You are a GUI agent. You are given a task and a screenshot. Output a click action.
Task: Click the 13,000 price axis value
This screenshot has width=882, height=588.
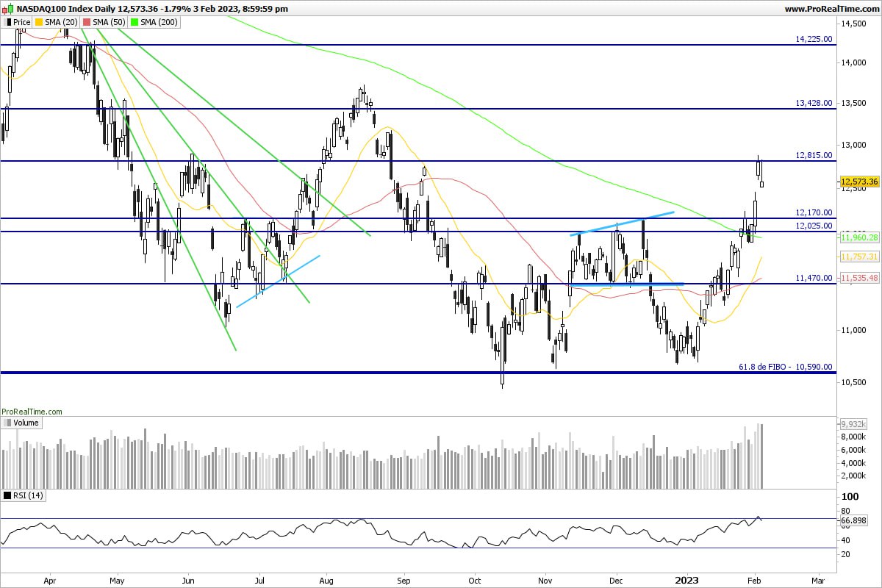[x=853, y=145]
